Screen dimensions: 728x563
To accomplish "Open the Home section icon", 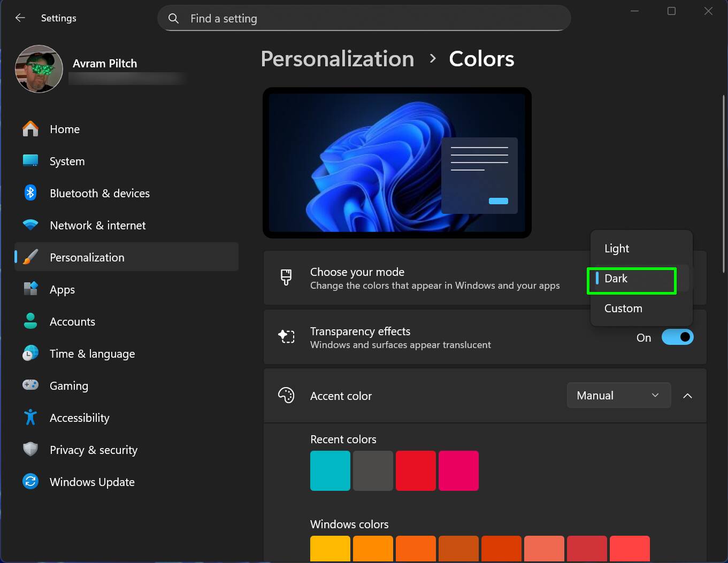I will tap(30, 129).
